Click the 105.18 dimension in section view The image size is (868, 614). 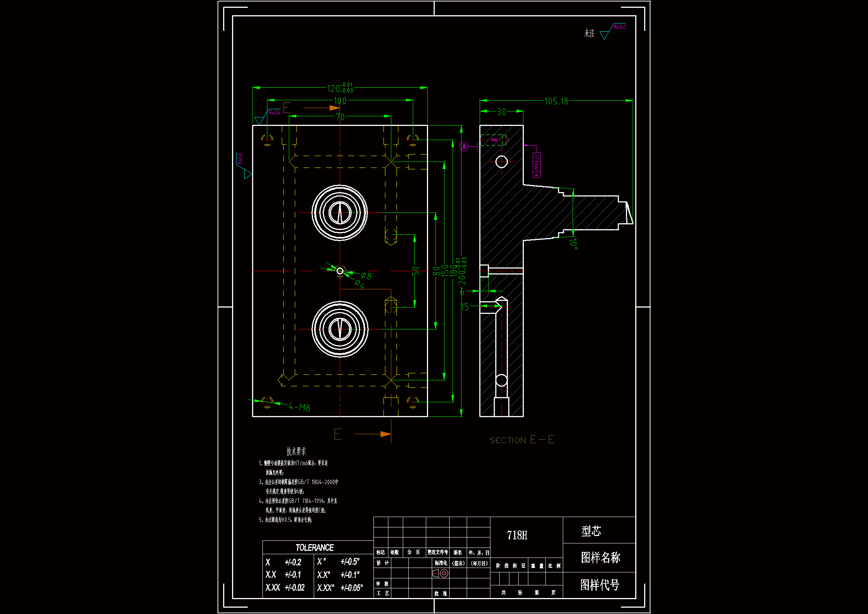556,101
